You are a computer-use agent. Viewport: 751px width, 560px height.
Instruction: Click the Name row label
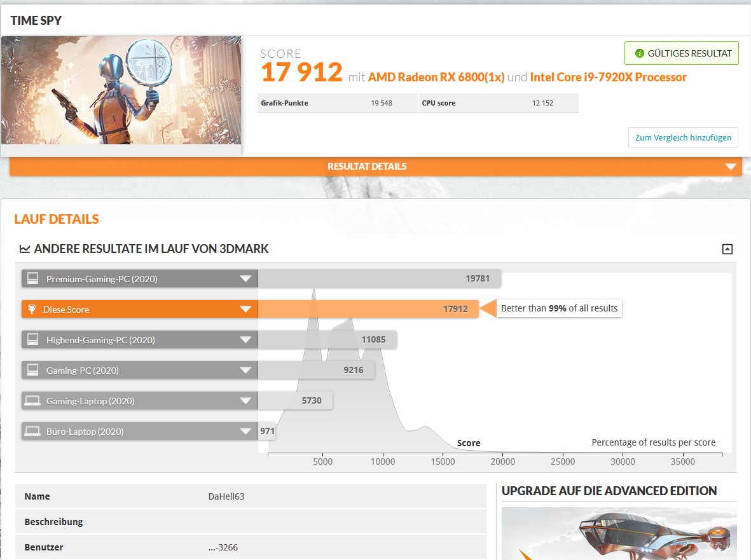pos(37,496)
